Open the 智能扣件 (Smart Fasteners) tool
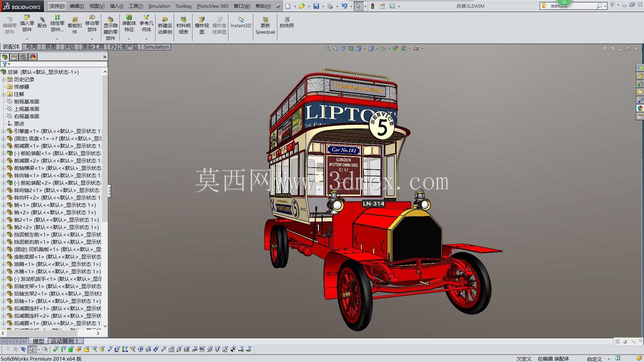The height and width of the screenshot is (362, 644). click(x=75, y=25)
